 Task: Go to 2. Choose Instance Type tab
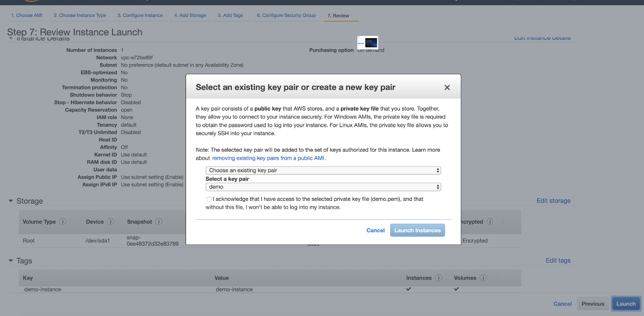(80, 15)
